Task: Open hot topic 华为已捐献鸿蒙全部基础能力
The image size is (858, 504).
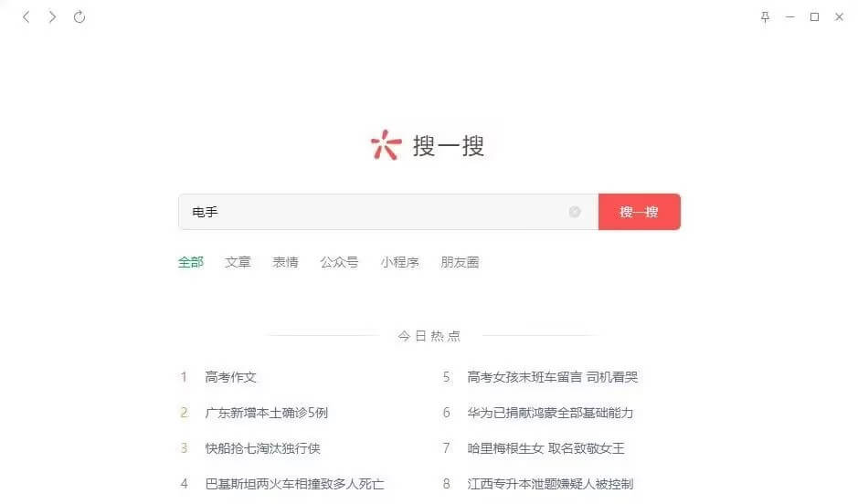Action: tap(550, 413)
